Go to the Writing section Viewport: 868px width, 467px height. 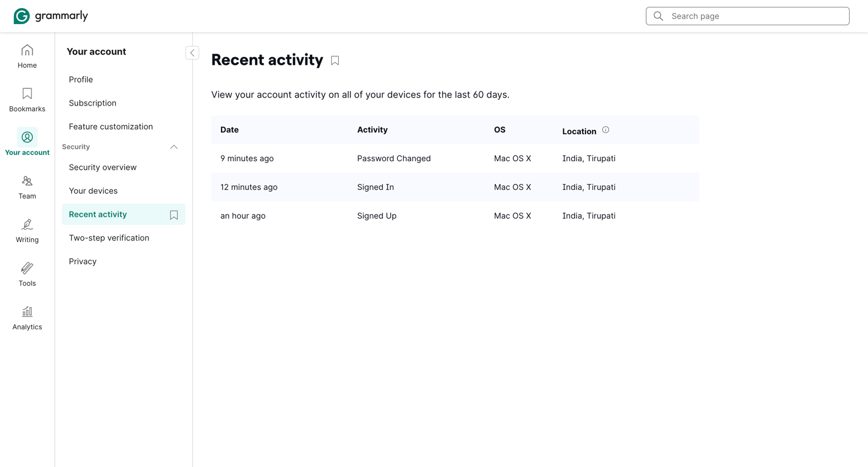[x=27, y=231]
